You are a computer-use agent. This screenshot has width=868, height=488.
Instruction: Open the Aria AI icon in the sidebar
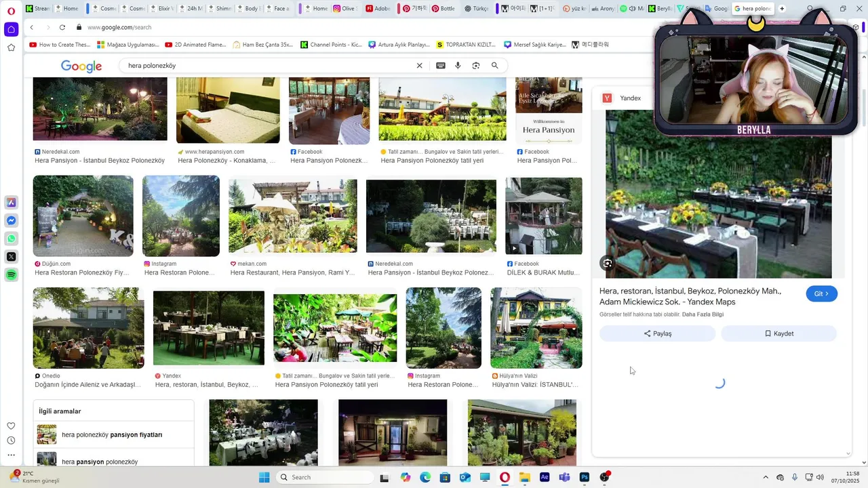click(x=11, y=203)
